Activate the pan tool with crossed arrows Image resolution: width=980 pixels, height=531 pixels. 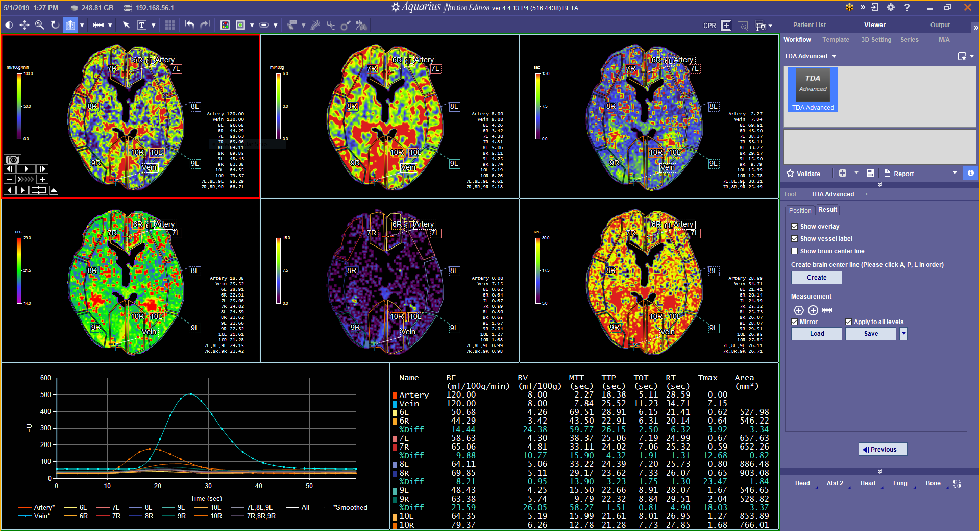click(24, 25)
